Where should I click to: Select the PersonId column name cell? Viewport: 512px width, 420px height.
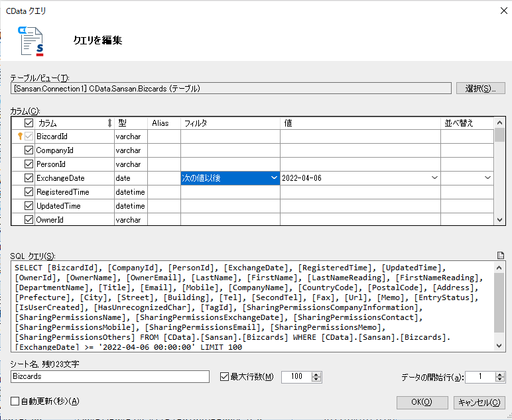point(74,164)
